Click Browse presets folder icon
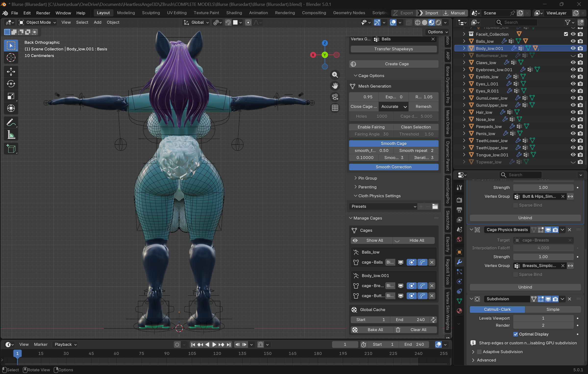Image resolution: width=588 pixels, height=374 pixels. (435, 206)
